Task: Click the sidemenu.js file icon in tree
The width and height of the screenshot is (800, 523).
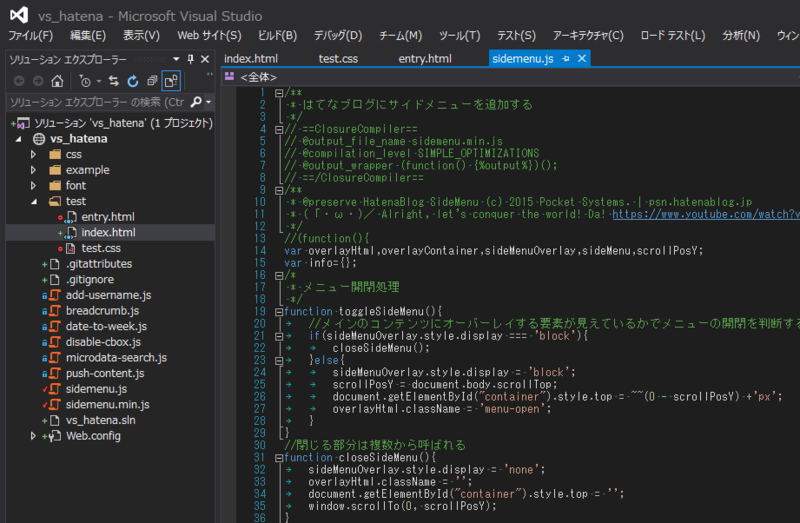Action: [55, 389]
